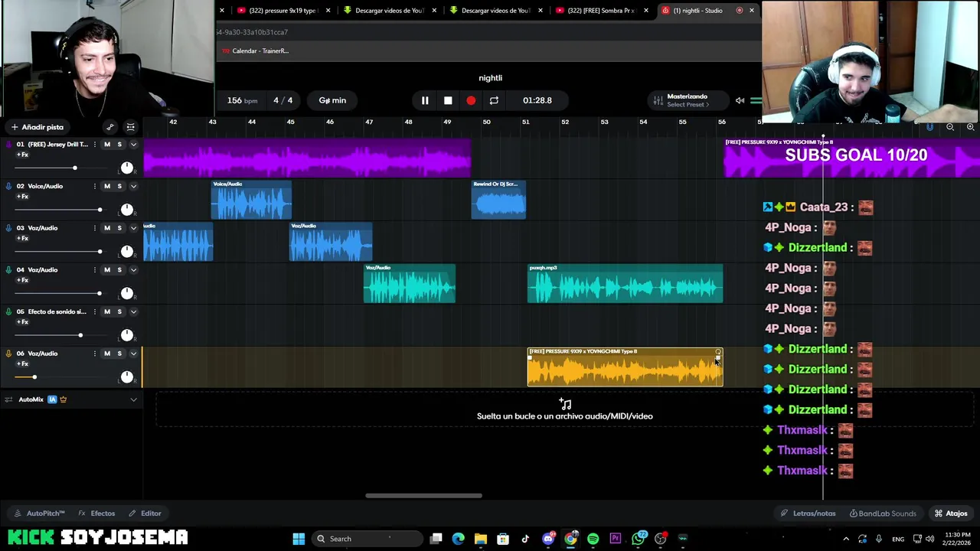Image resolution: width=980 pixels, height=551 pixels.
Task: Add Fx to track 06 Voz/Audio
Action: (x=23, y=364)
